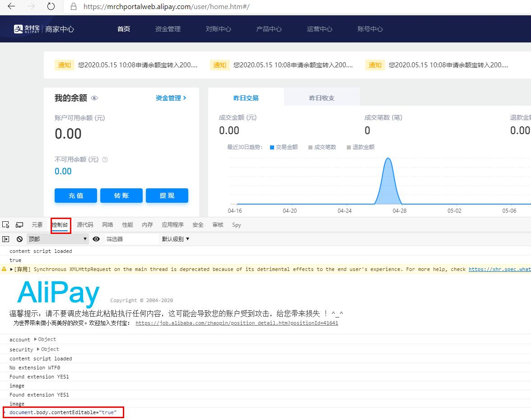Click the 'No extension WTF0' console line
531x420 pixels.
34,368
